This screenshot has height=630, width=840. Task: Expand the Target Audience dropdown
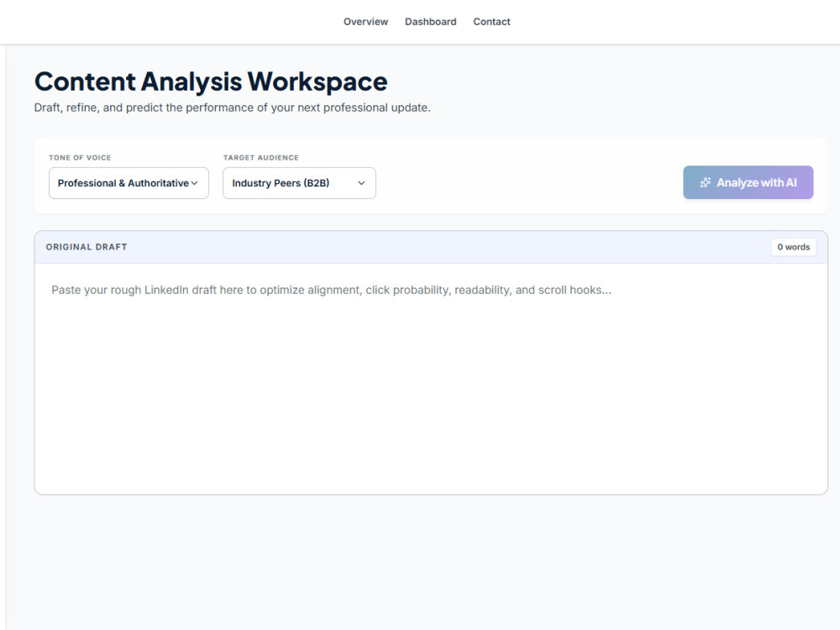[299, 183]
